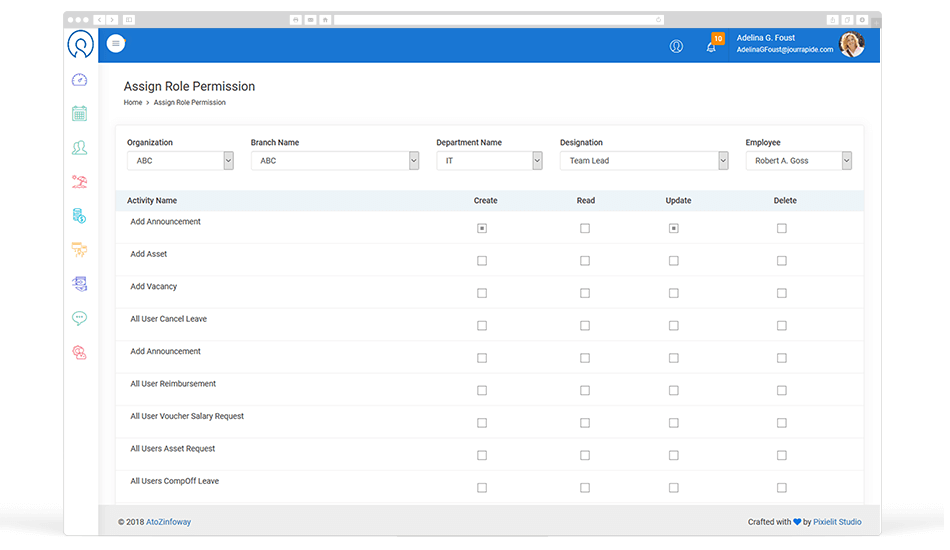Screen dimensions: 950x550
Task: Click the Delete column header
Action: coord(785,200)
